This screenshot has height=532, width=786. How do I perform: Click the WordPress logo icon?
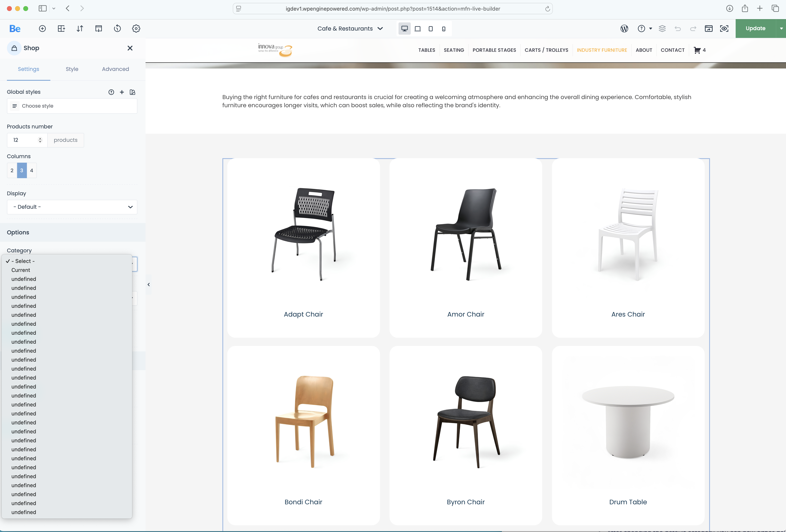coord(624,28)
